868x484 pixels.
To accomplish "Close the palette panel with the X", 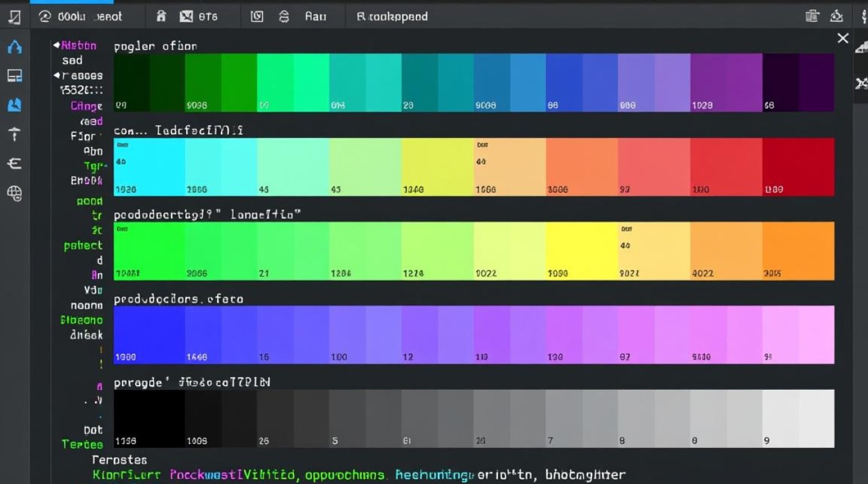I will pos(843,39).
